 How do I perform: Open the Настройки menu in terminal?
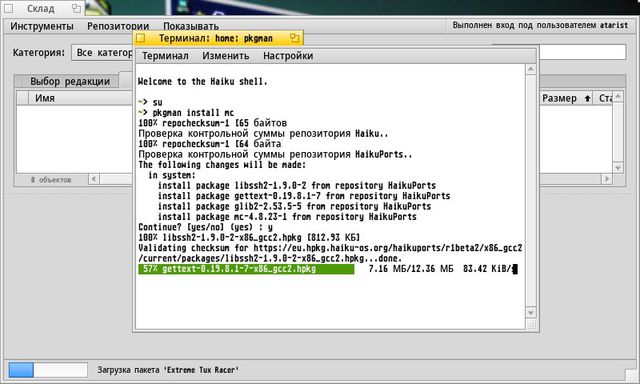pyautogui.click(x=288, y=56)
